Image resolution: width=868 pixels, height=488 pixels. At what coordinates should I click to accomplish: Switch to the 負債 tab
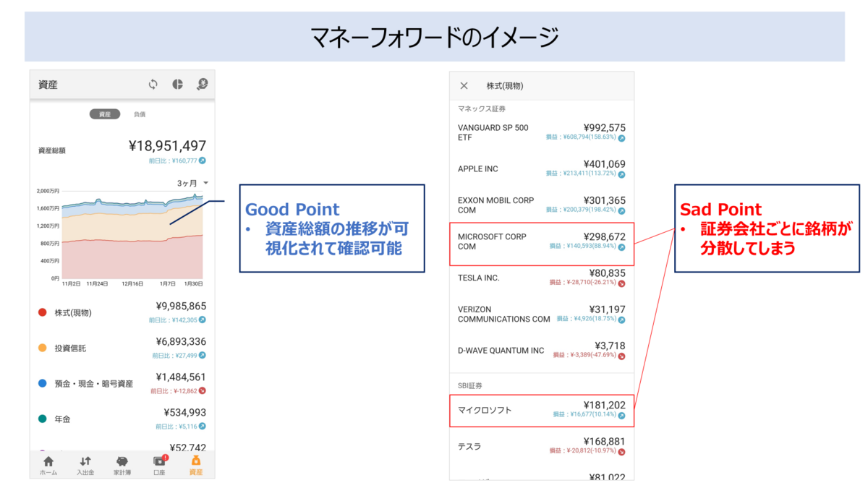click(x=140, y=114)
